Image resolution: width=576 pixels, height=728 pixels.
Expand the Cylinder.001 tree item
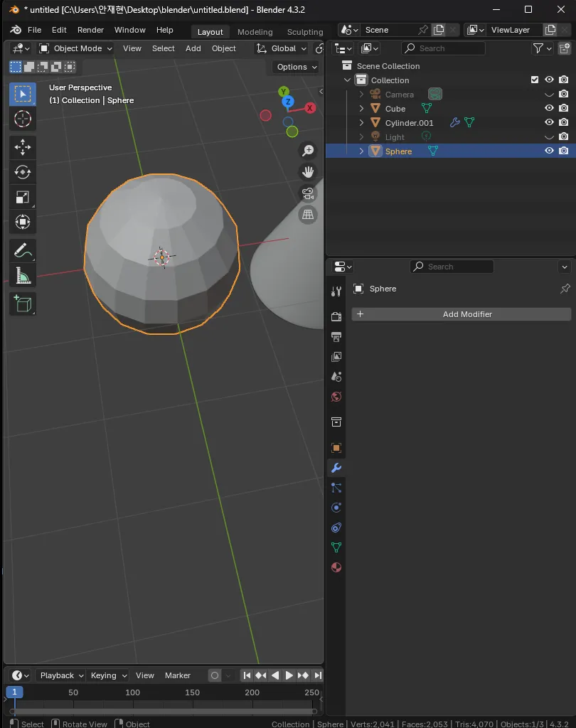pyautogui.click(x=361, y=122)
